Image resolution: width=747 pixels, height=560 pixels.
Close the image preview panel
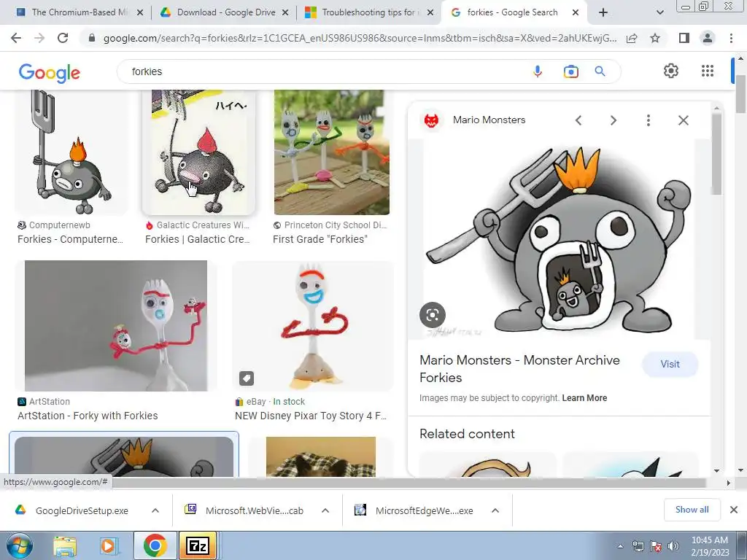[x=683, y=120]
